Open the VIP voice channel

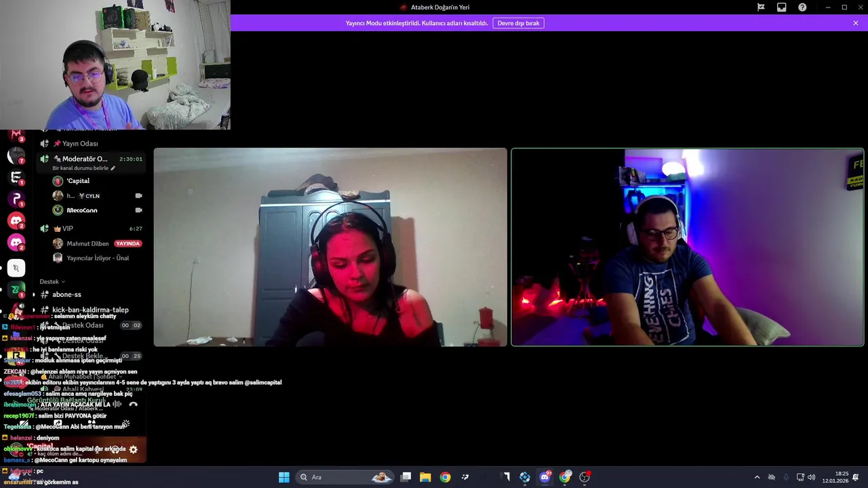[x=92, y=228]
